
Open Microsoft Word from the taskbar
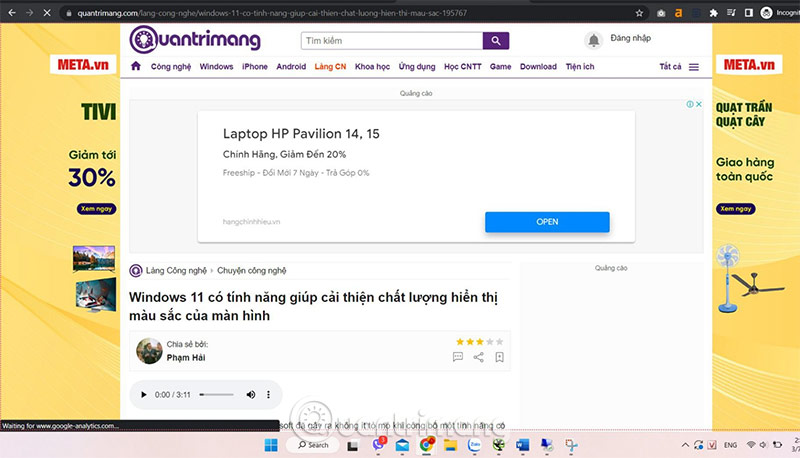522,445
